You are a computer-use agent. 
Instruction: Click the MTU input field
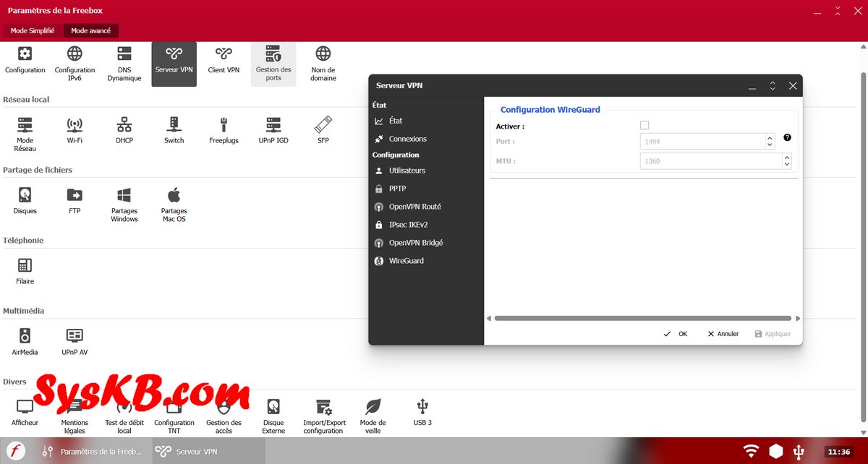(x=711, y=161)
